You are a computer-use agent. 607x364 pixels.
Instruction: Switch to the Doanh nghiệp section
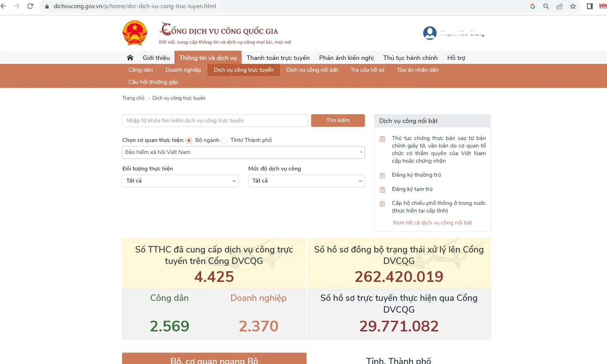coord(183,70)
